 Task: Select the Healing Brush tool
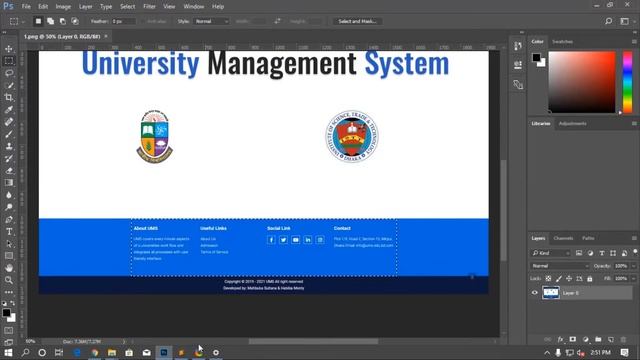(x=9, y=122)
